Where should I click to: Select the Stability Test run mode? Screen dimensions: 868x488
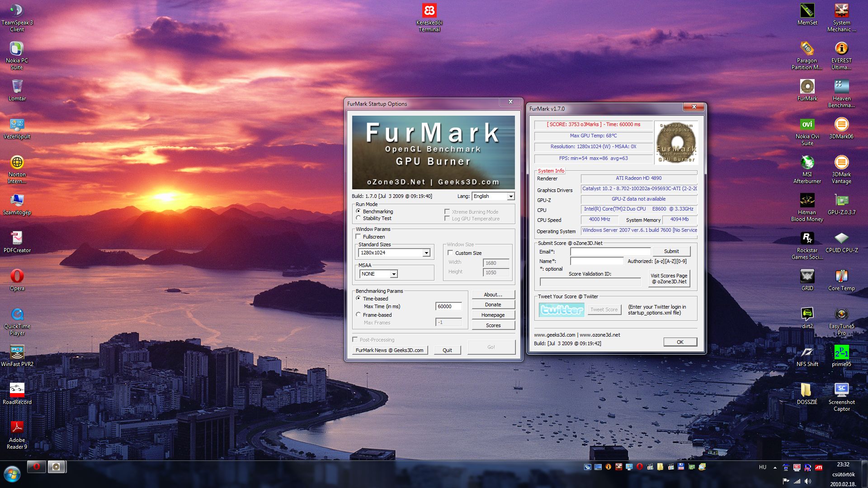point(359,218)
